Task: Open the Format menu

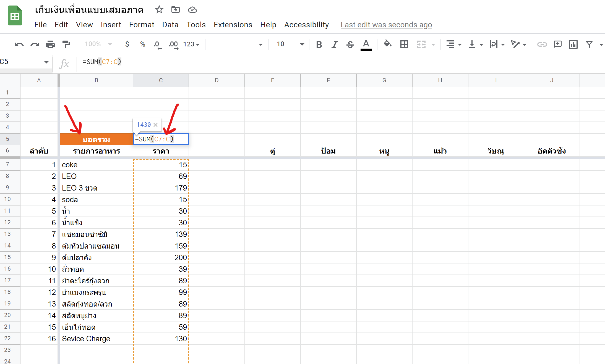Action: pyautogui.click(x=142, y=25)
